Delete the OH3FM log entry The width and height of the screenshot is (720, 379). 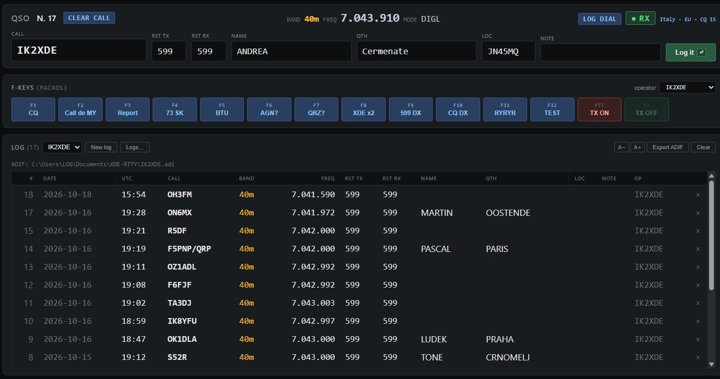(698, 195)
